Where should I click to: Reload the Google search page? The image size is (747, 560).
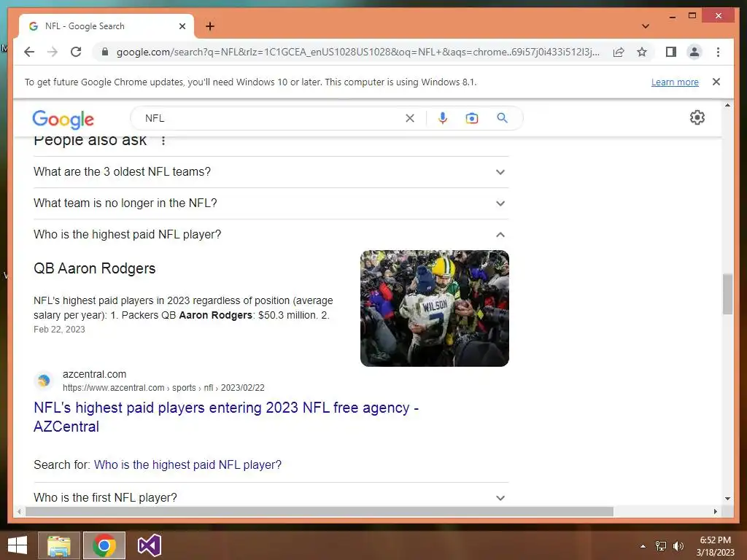76,52
